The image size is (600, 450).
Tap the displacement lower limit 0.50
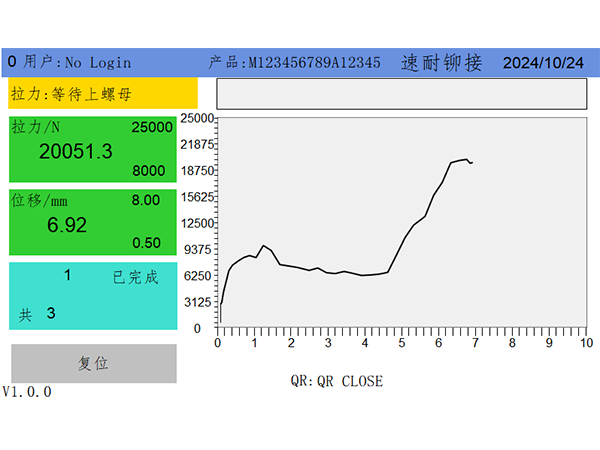coord(146,243)
